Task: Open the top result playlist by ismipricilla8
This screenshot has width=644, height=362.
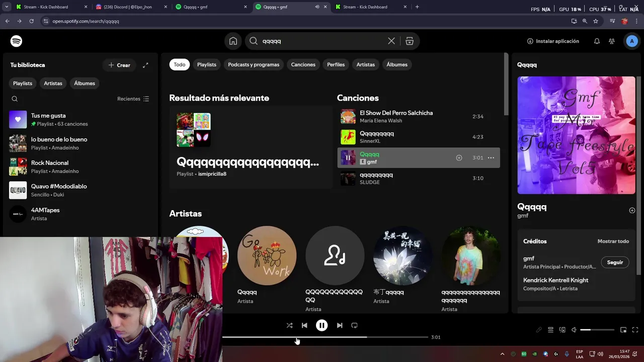Action: (x=251, y=147)
